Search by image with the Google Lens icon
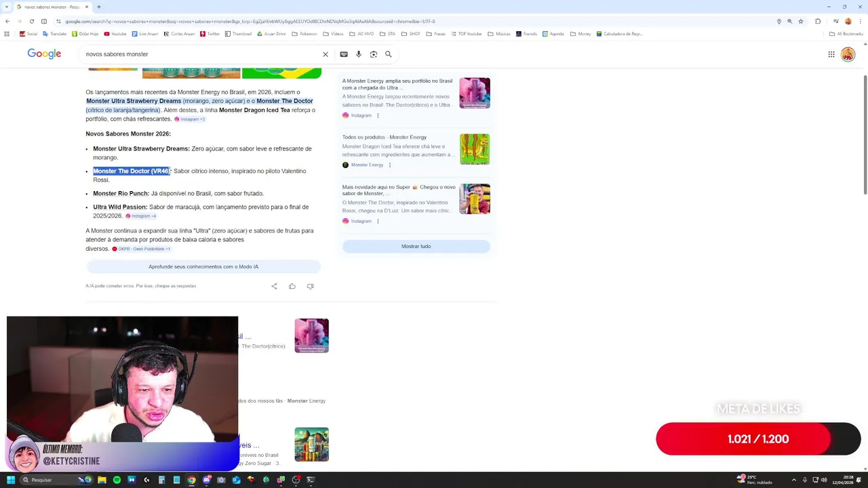 (374, 54)
